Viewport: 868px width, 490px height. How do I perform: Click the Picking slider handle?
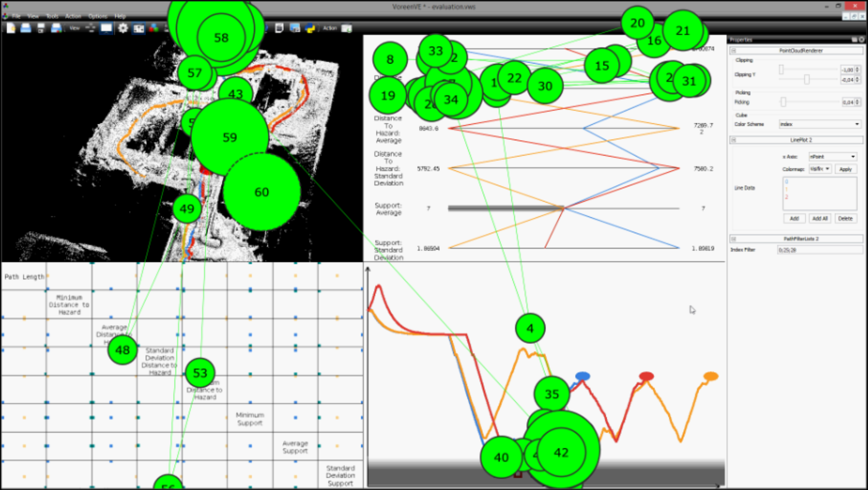(783, 102)
